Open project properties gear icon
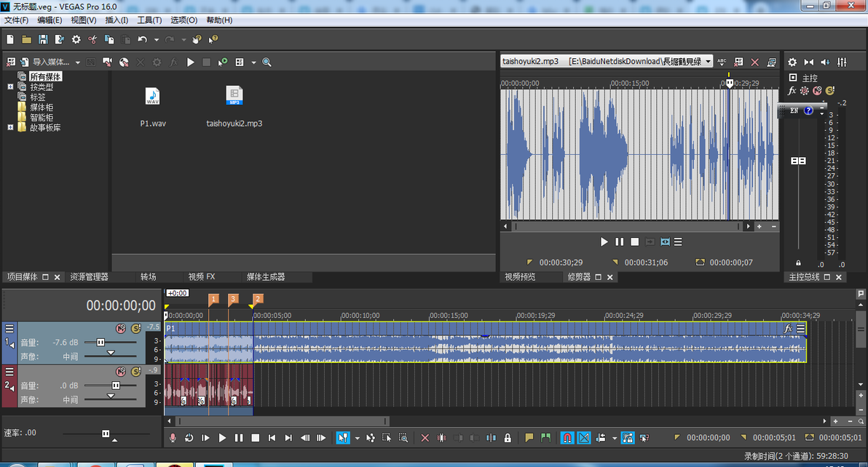Screen dimensions: 868x467 click(76, 39)
